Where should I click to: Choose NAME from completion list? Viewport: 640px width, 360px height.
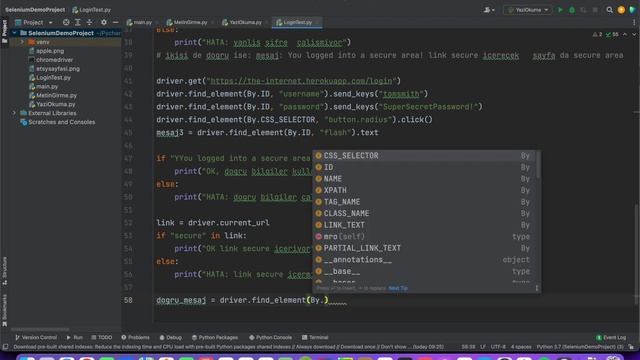click(x=424, y=179)
